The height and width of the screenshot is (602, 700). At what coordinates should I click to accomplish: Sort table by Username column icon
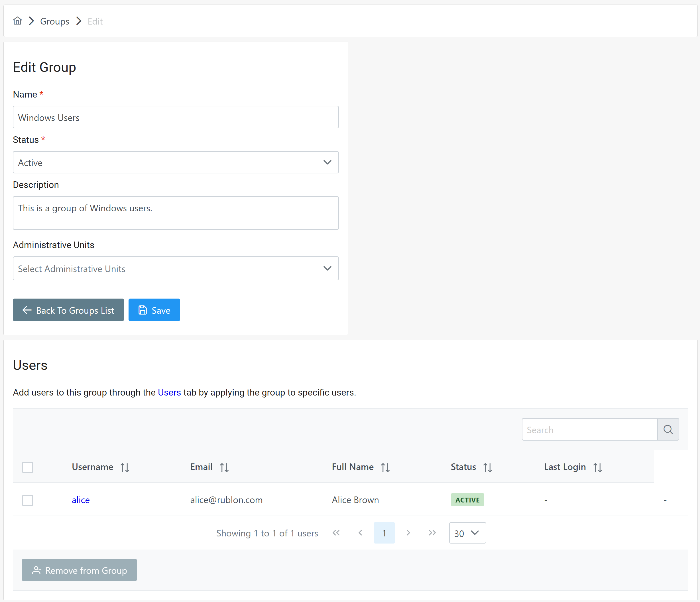(x=125, y=467)
